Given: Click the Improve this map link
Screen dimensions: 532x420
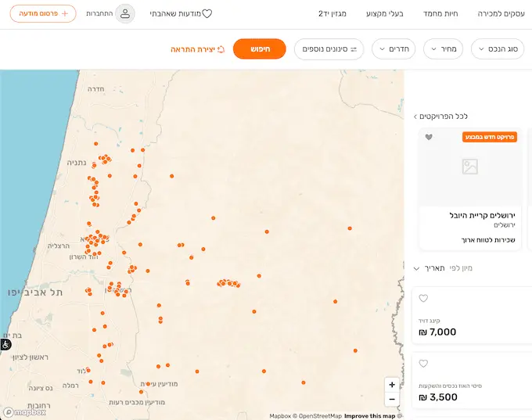Looking at the screenshot, I should tap(370, 416).
